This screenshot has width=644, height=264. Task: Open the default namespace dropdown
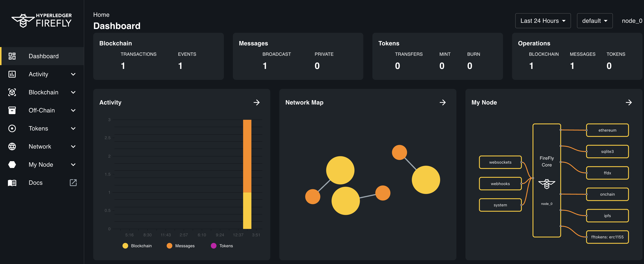595,21
